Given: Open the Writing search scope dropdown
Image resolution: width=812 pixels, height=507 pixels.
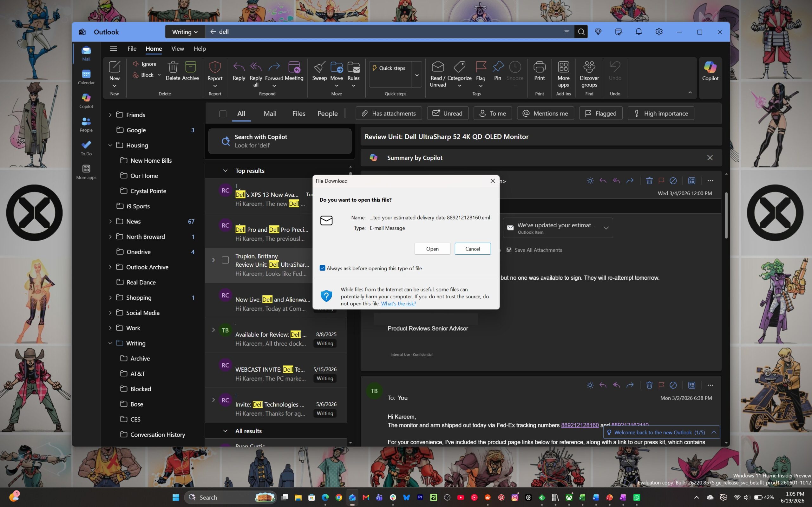Looking at the screenshot, I should [x=185, y=32].
